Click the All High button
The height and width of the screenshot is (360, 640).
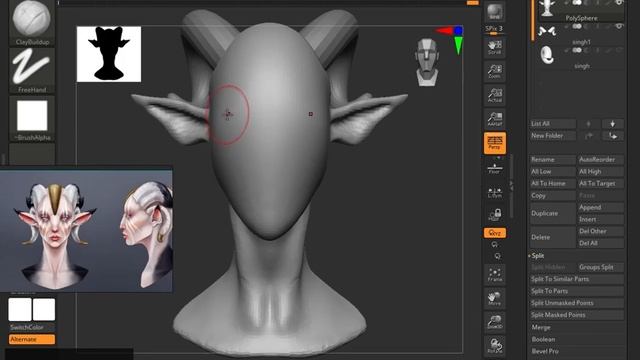tap(600, 172)
